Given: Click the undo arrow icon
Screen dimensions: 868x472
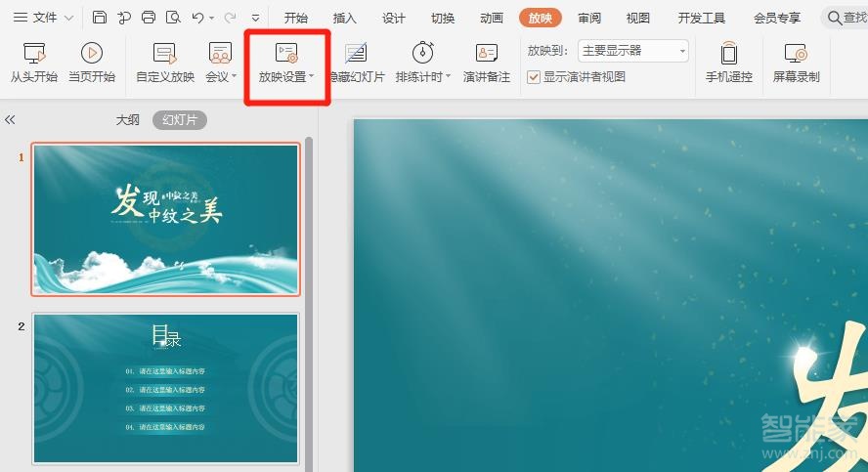Looking at the screenshot, I should pos(198,18).
